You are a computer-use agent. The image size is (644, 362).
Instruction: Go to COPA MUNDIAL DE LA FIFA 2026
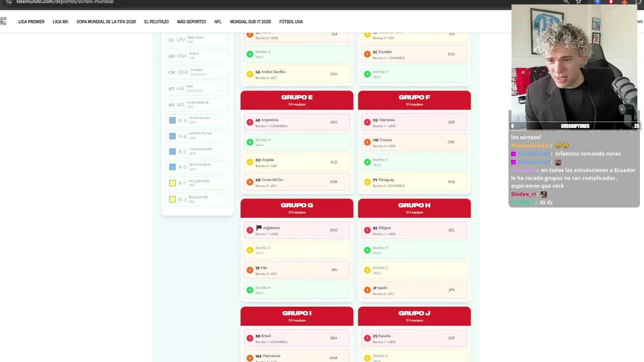tap(106, 22)
